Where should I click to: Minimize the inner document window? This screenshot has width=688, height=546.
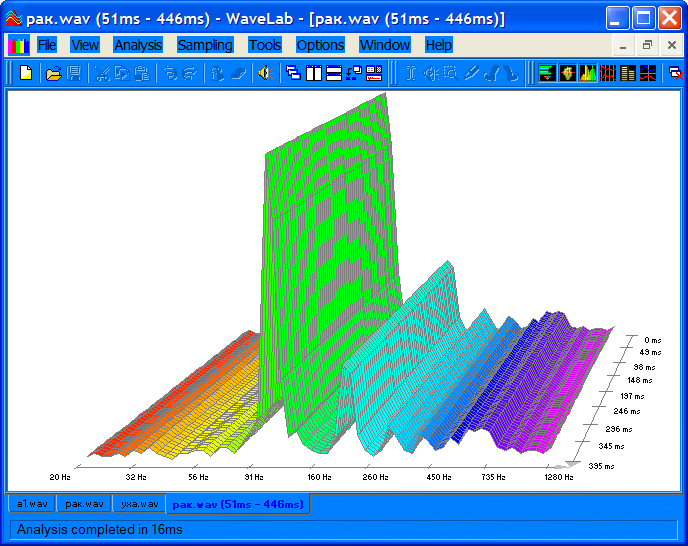[x=623, y=45]
